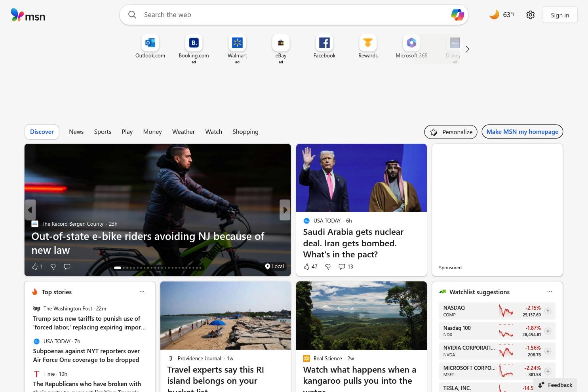
Task: Switch to the Play tab
Action: 127,132
